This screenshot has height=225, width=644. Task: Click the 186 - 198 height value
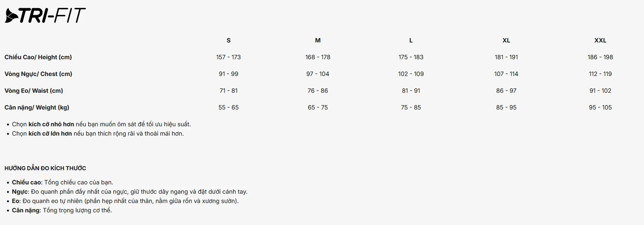tap(600, 57)
